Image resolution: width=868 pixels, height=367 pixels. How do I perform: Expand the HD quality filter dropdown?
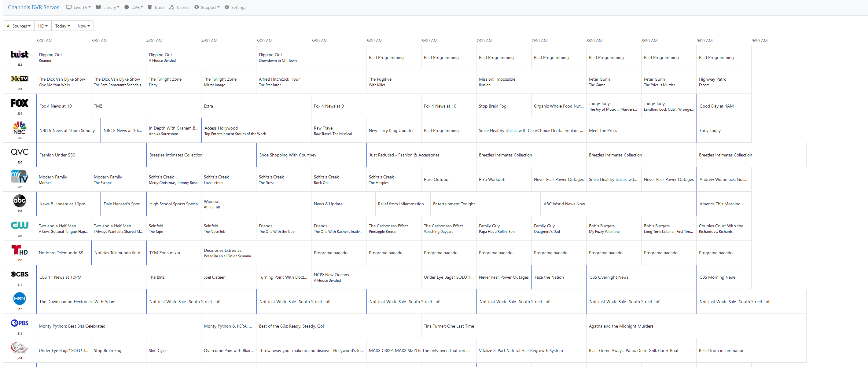click(x=42, y=26)
